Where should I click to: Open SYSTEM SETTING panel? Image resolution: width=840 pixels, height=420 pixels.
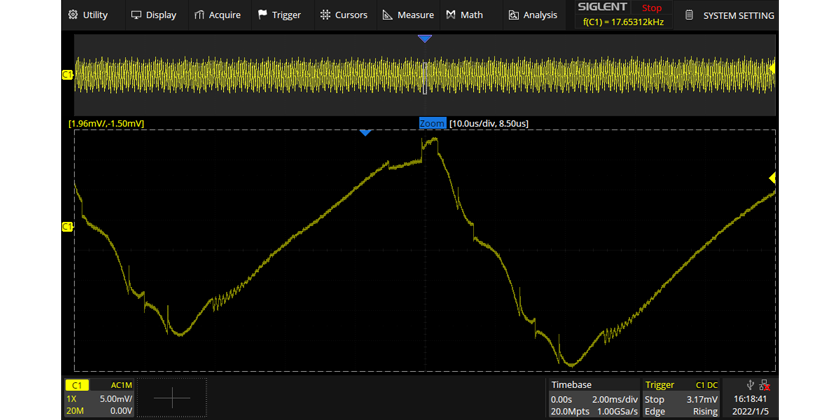(735, 16)
